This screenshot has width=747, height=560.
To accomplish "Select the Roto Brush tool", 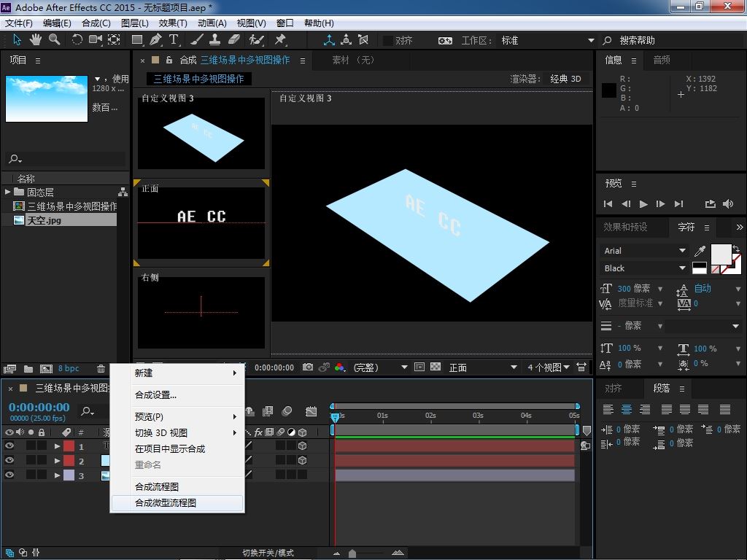I will click(x=256, y=40).
